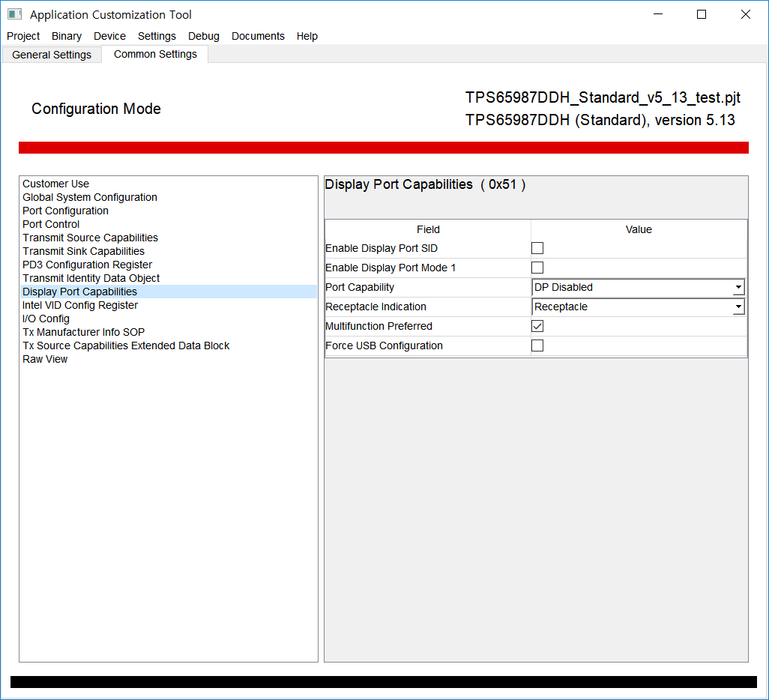
Task: Select Display Port Capabilities entry
Action: 168,292
